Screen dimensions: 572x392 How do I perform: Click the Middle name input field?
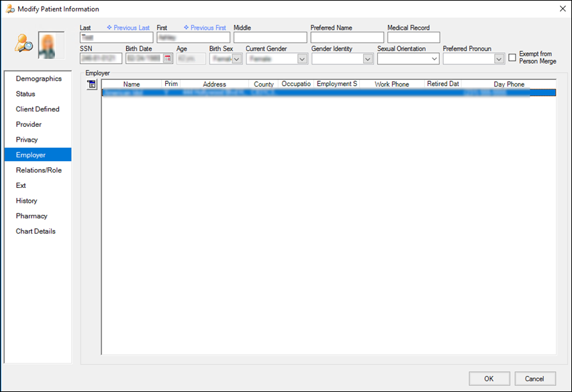(x=271, y=37)
